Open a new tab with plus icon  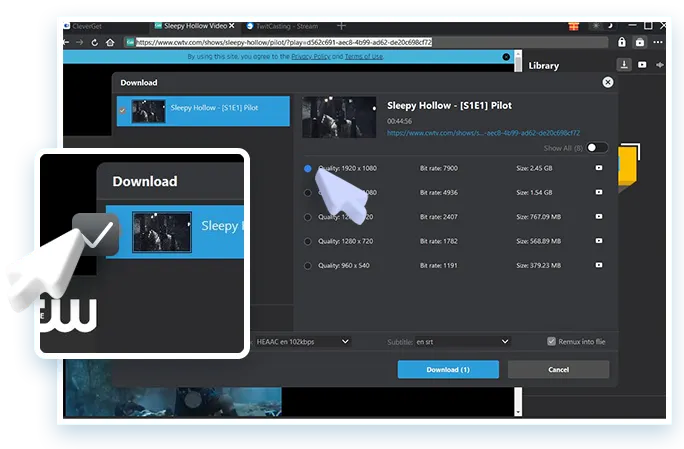tap(342, 26)
